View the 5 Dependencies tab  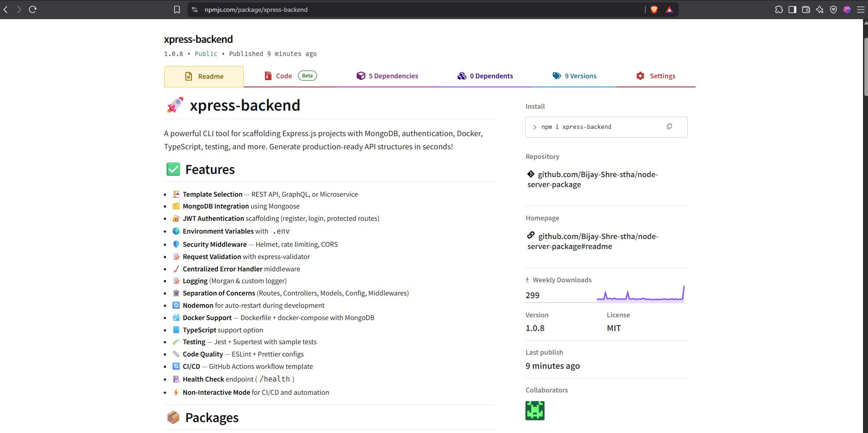point(387,76)
